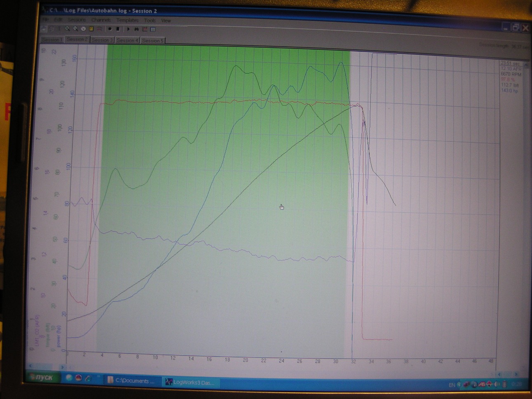Switch to the Session 1 tab
The height and width of the screenshot is (399, 532).
[52, 40]
